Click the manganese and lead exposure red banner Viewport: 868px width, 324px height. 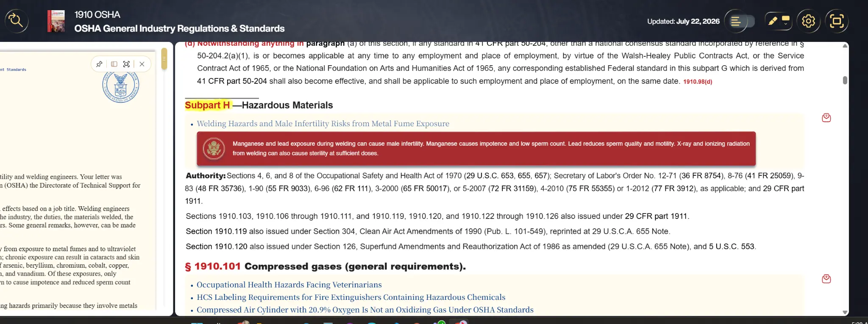coord(476,149)
